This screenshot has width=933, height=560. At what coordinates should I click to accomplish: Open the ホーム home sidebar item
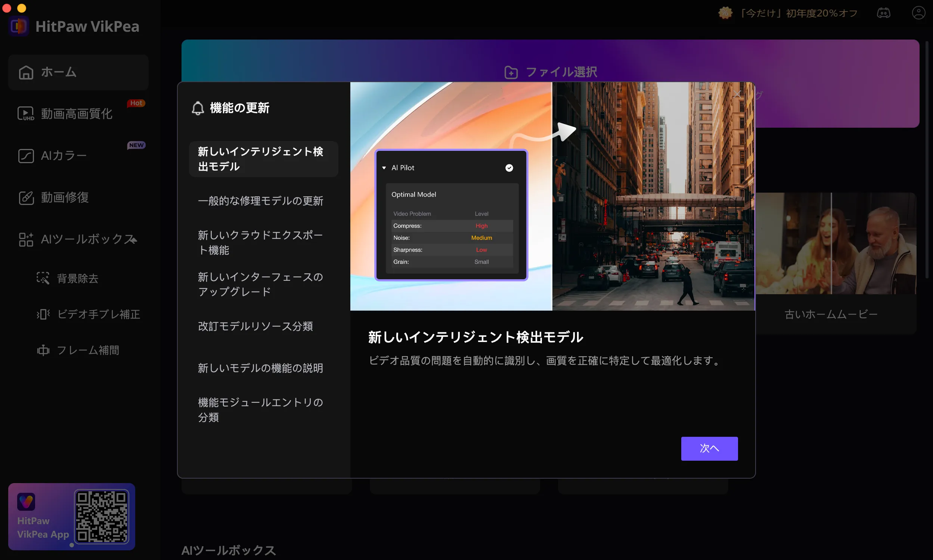pos(78,72)
